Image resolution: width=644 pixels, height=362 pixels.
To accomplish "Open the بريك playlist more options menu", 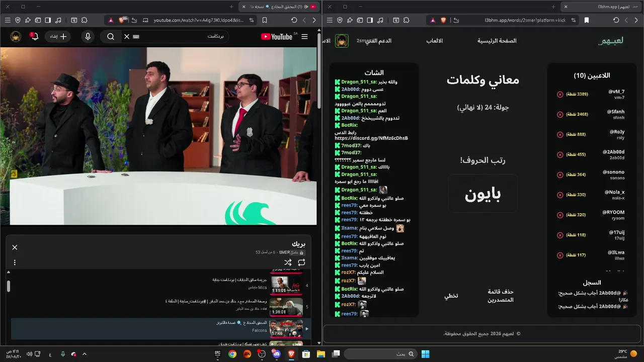I will [x=15, y=262].
